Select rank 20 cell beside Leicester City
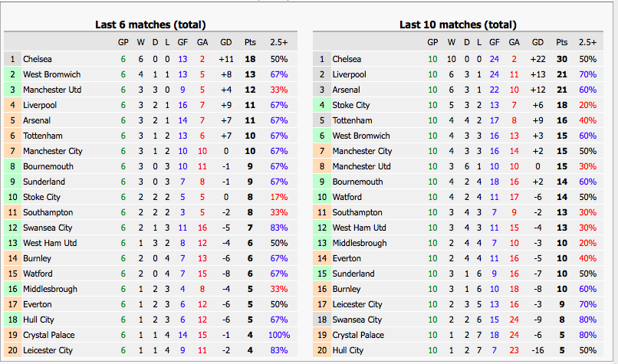Viewport: 618px width, 364px height. coord(12,351)
